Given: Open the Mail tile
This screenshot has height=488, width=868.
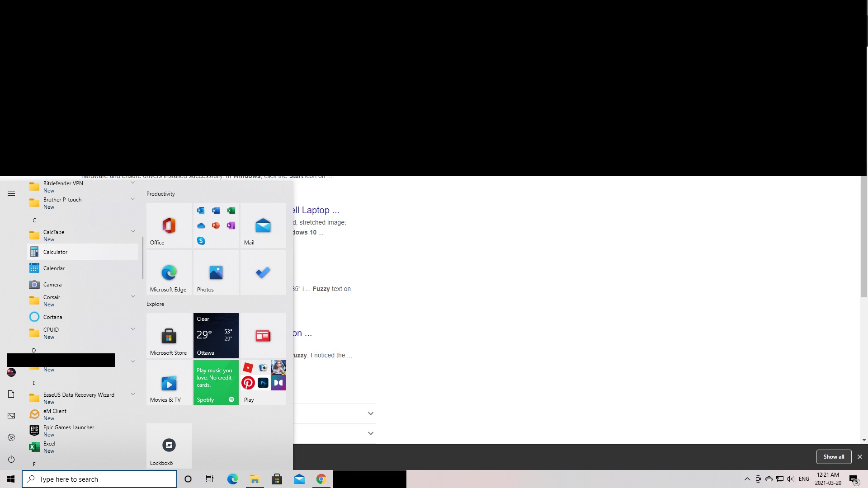Looking at the screenshot, I should 263,225.
